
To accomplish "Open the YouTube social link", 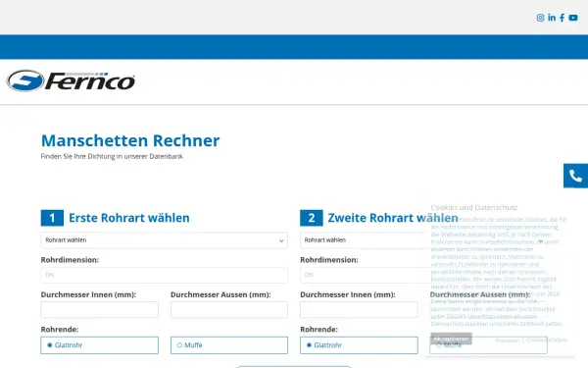I will [x=573, y=18].
